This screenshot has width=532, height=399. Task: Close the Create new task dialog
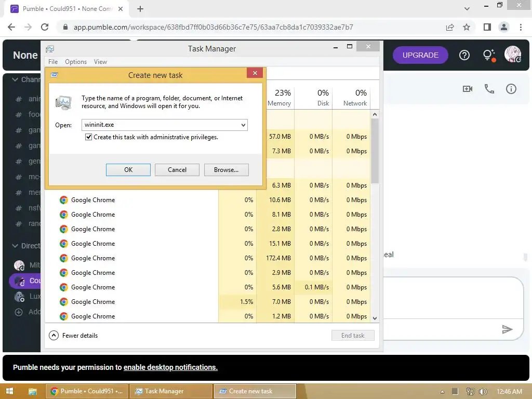(x=255, y=73)
